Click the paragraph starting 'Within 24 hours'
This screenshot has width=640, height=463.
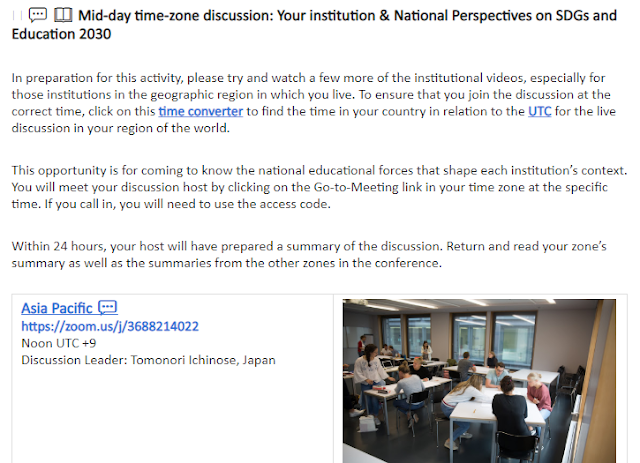(309, 255)
